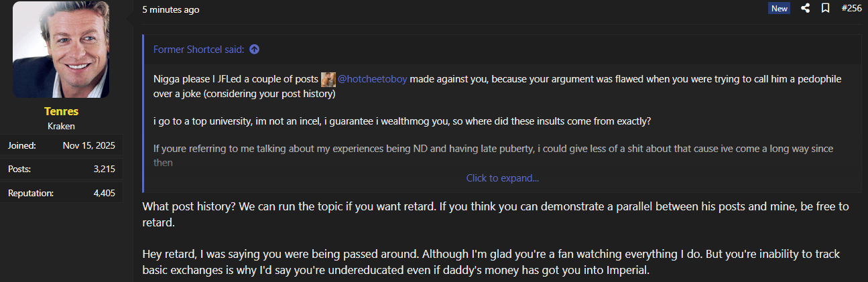868x282 pixels.
Task: Expand the quote via "Click to expand..."
Action: 502,178
